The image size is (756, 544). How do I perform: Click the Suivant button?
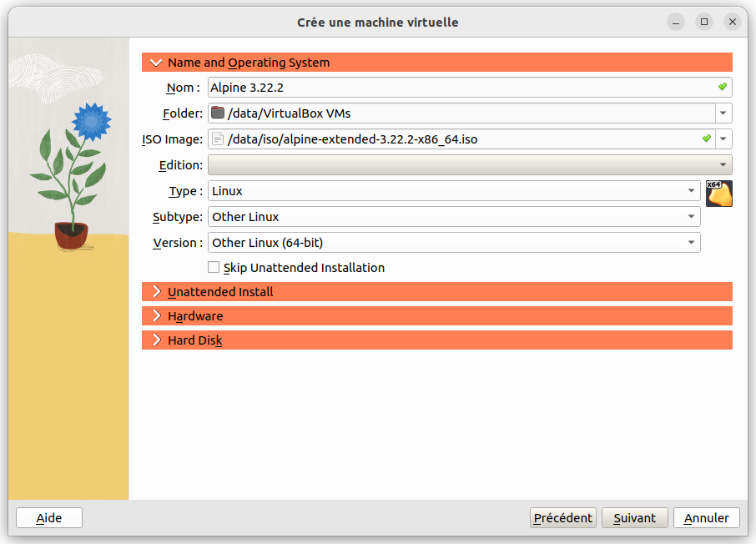[634, 518]
